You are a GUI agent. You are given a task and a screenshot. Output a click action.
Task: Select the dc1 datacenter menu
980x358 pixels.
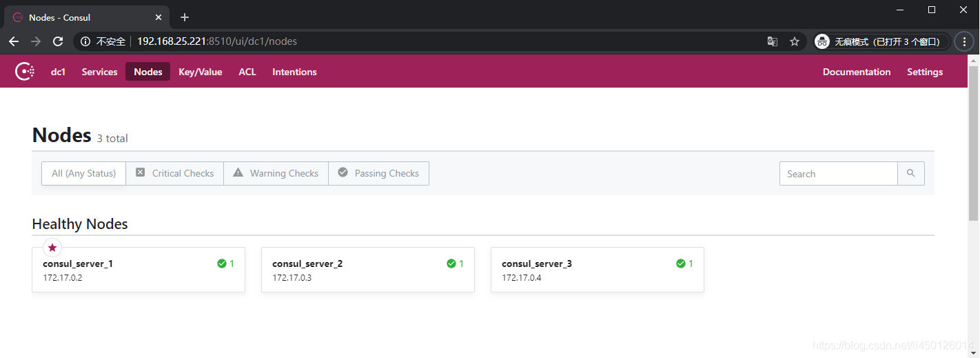pyautogui.click(x=58, y=72)
